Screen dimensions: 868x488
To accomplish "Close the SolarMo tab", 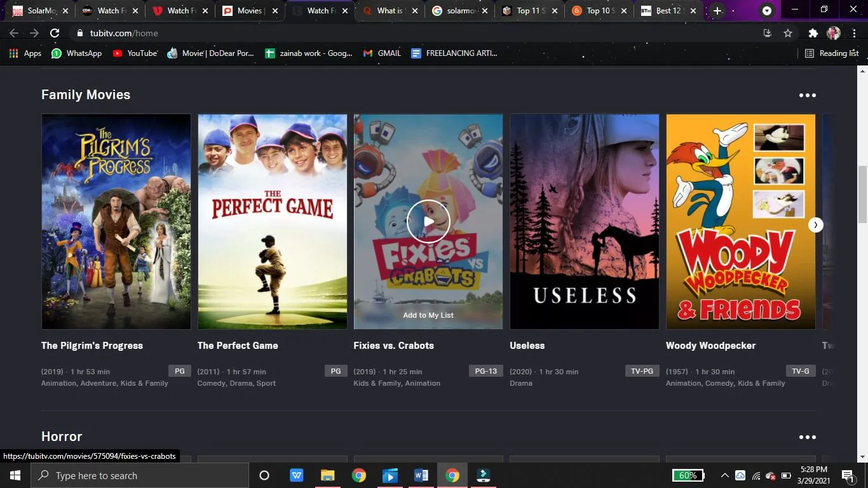I will (65, 11).
